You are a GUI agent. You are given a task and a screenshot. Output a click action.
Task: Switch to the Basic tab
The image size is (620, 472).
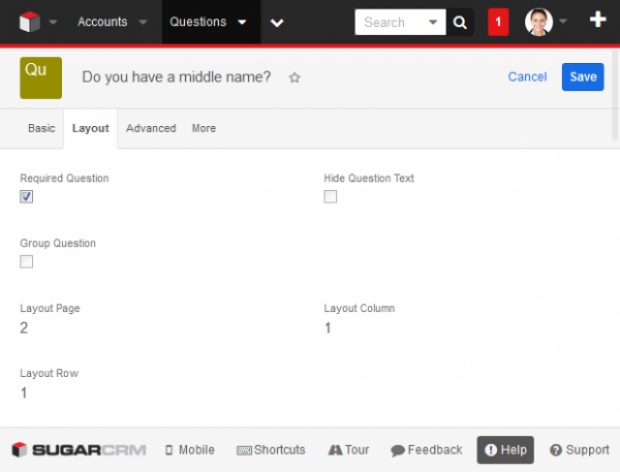point(42,128)
